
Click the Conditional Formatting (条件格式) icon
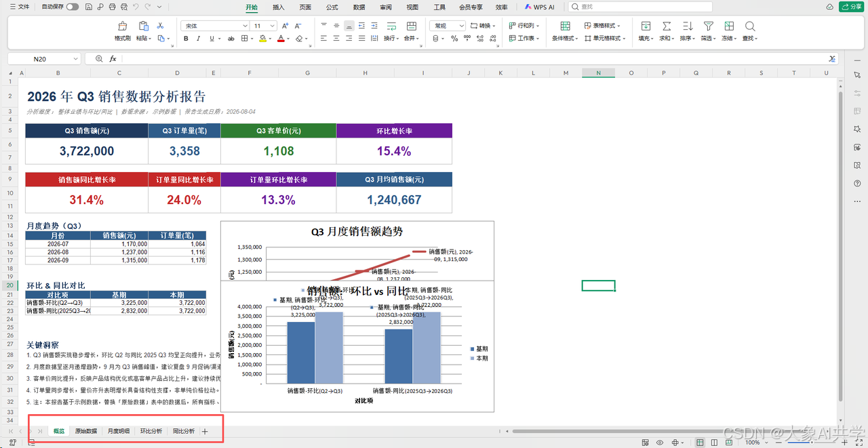[565, 26]
